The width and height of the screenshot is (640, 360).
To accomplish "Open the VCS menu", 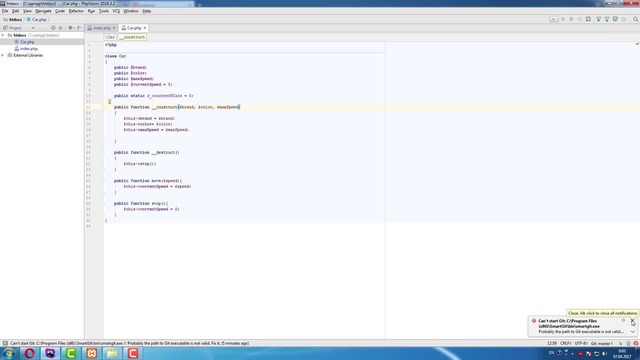I will pyautogui.click(x=116, y=11).
